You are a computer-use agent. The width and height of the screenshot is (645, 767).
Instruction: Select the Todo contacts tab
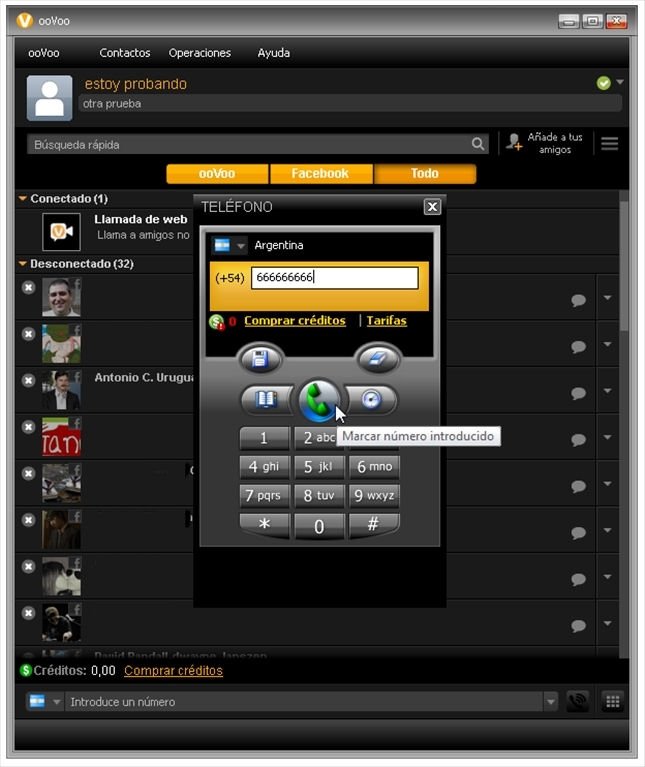point(424,174)
